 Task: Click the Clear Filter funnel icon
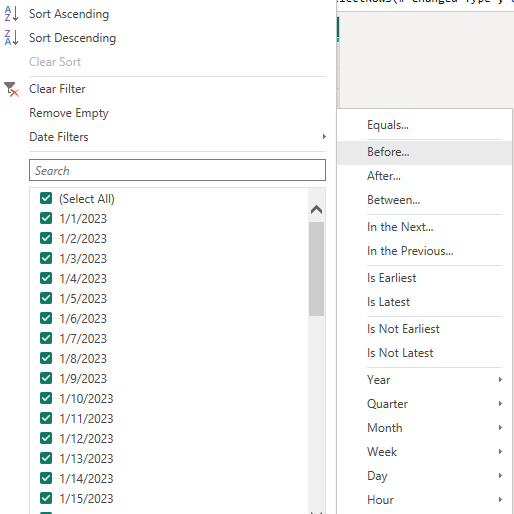coord(11,89)
